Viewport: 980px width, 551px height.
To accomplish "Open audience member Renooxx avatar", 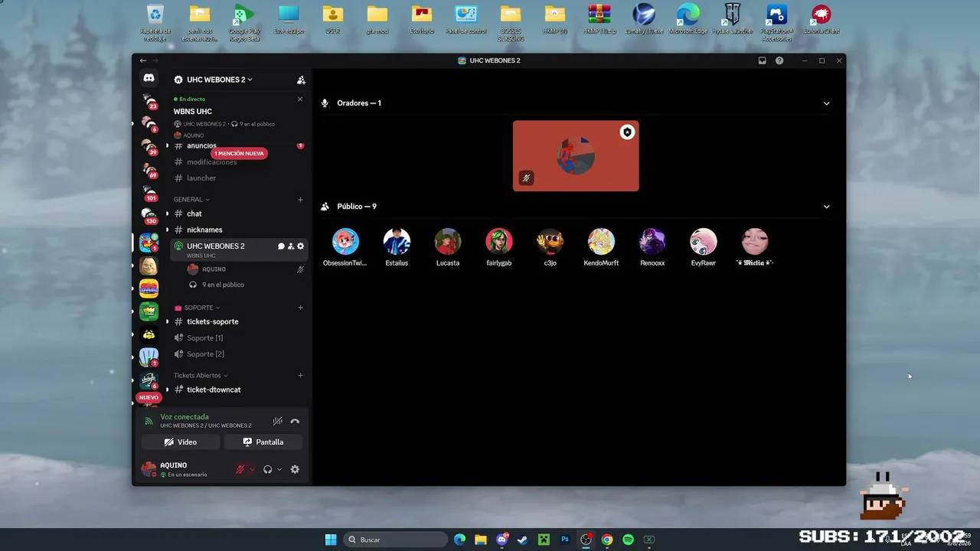I will (x=652, y=242).
